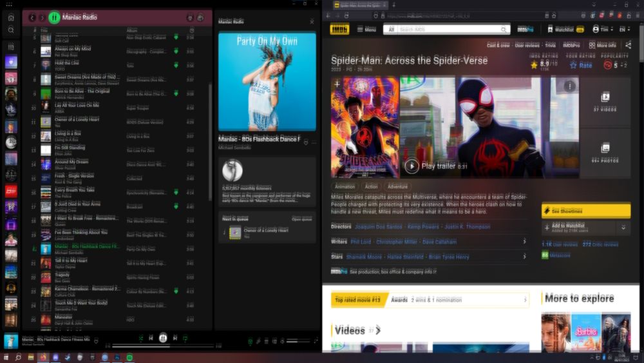
Task: Like Maniac track in now playing panel
Action: (305, 142)
